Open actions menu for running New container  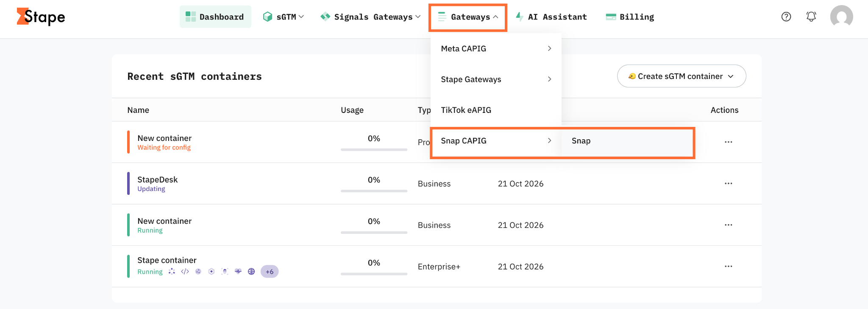(728, 225)
